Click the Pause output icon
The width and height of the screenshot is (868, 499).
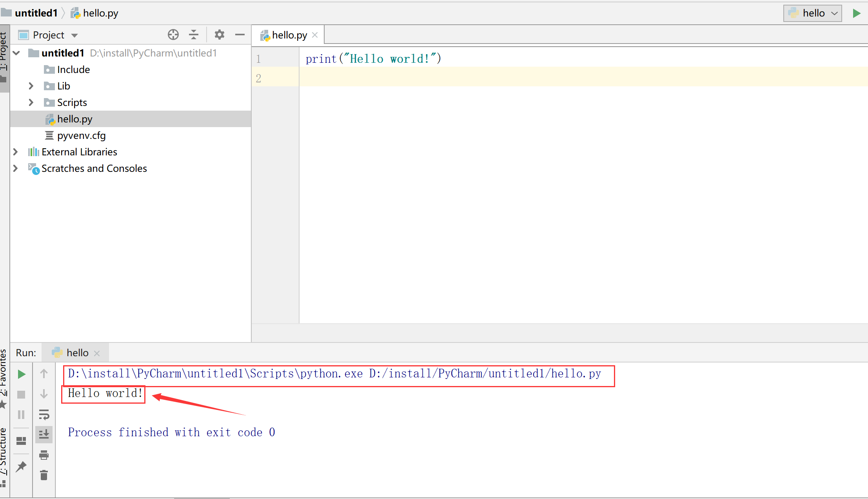tap(22, 415)
